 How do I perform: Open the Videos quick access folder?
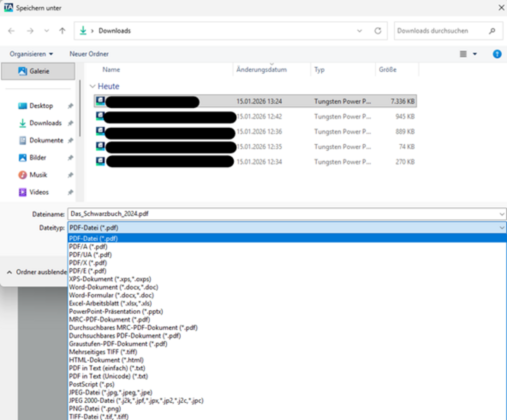click(x=39, y=192)
